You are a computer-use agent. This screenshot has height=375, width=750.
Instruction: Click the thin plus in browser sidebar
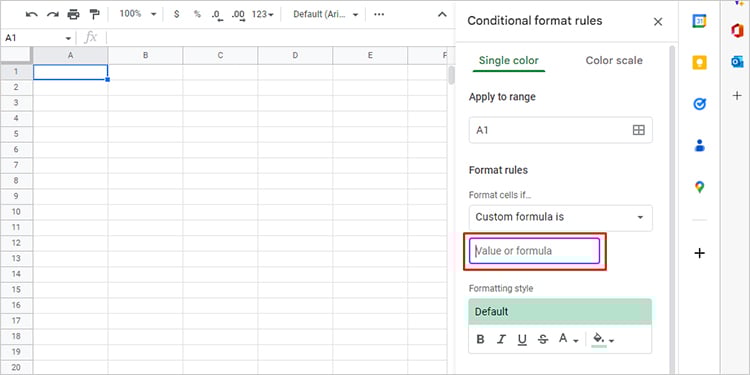point(737,96)
